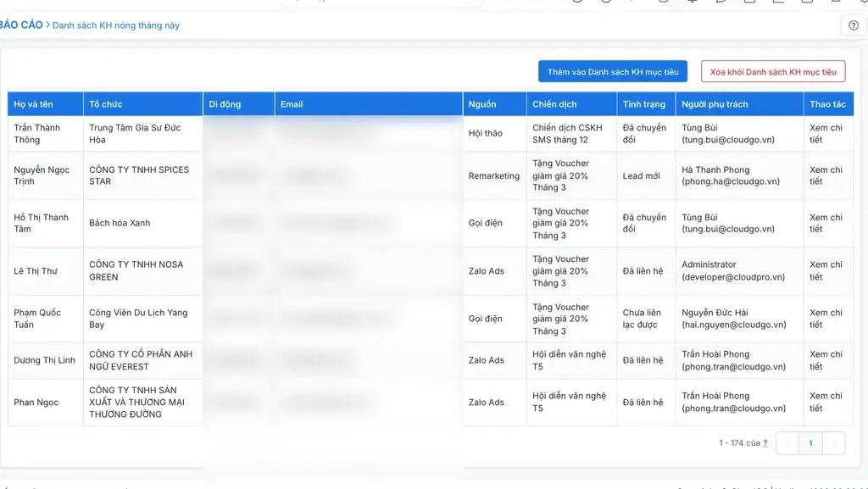Click 'Đã liên hệ' status in Phan Ngọc row
The image size is (868, 489).
pos(643,403)
